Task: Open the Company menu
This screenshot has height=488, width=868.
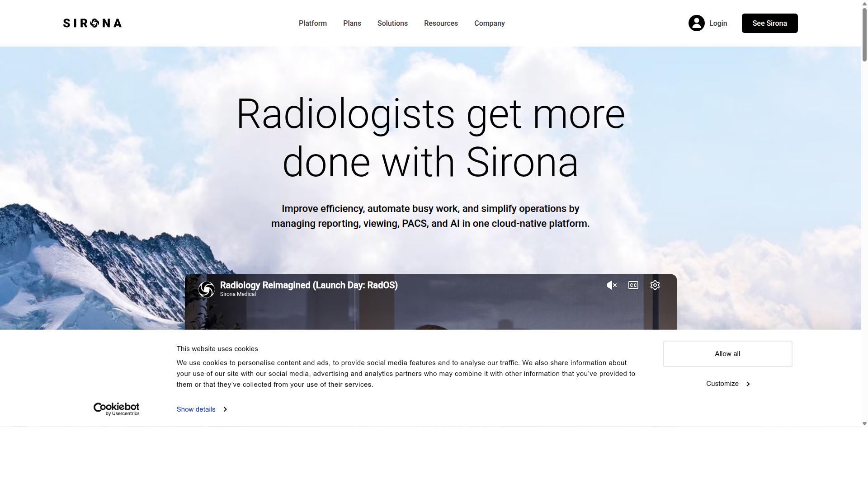Action: pyautogui.click(x=490, y=23)
